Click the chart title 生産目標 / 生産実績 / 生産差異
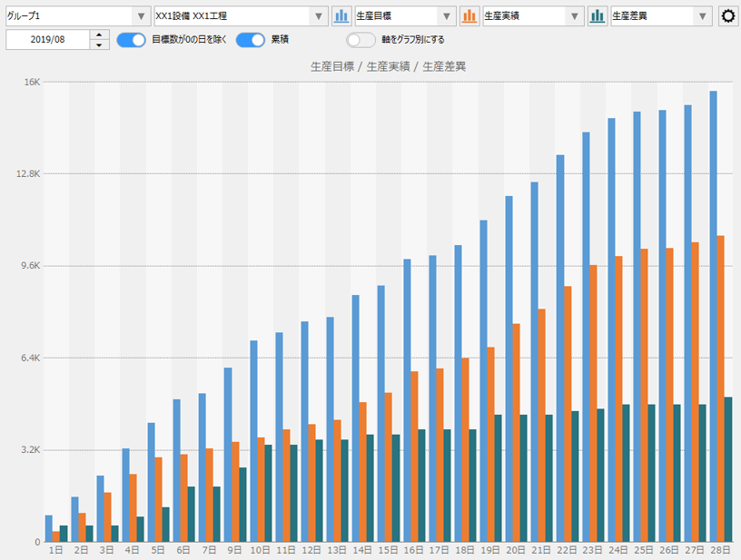Screen dimensions: 741x560 pyautogui.click(x=390, y=66)
